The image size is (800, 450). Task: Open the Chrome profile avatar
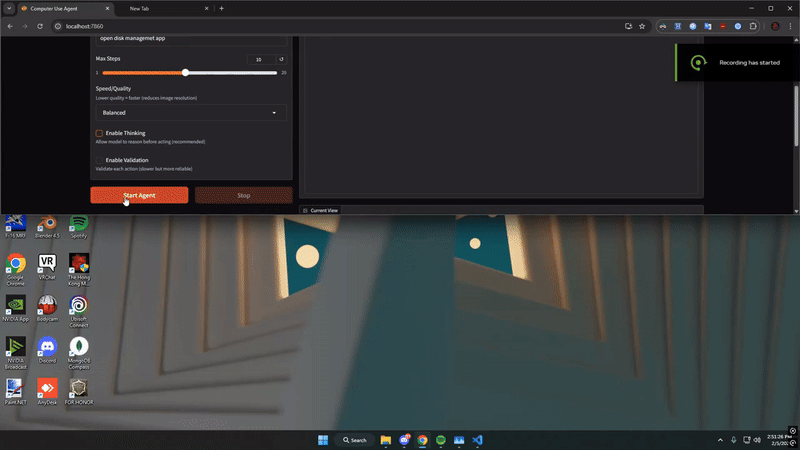click(775, 26)
